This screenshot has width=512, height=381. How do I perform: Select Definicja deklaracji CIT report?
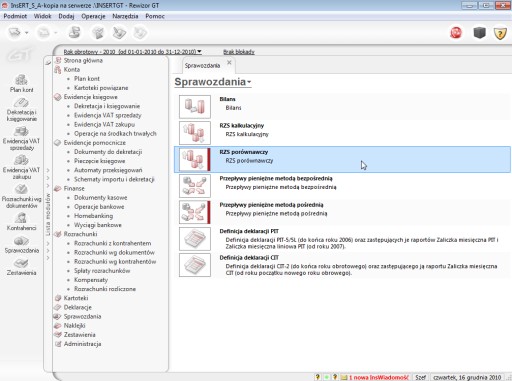tap(342, 265)
